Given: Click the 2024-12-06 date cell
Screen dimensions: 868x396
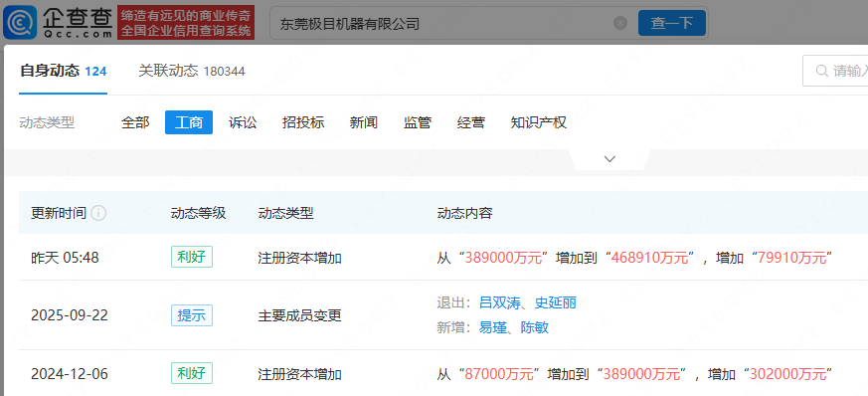Looking at the screenshot, I should click(70, 374).
